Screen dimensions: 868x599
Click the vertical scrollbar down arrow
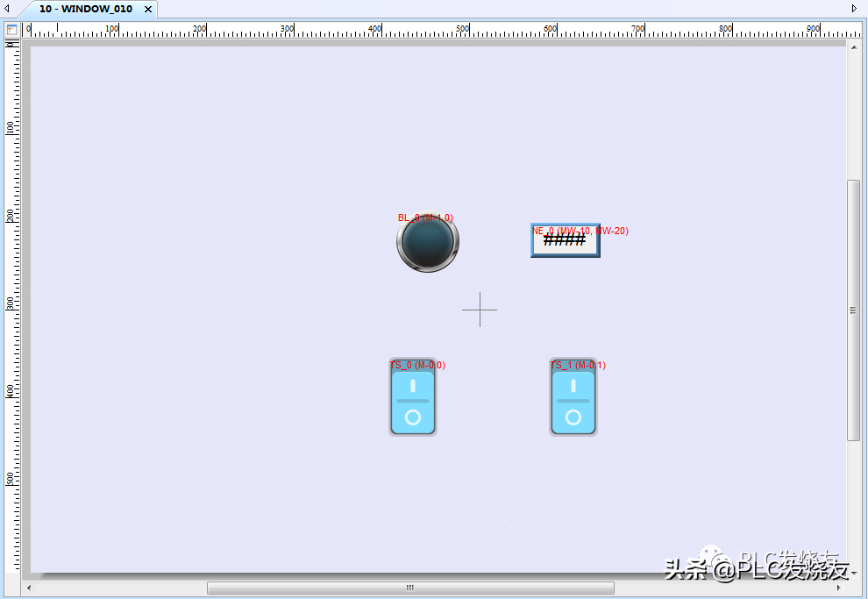(x=854, y=573)
